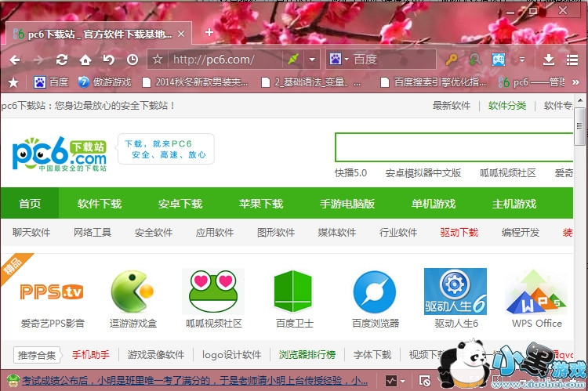
Task: Open the 2_基础语法_变量 bookmark
Action: 311,82
